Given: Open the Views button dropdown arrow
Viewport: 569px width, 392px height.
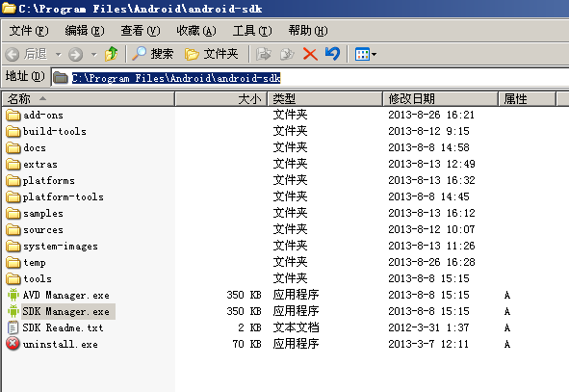Looking at the screenshot, I should pyautogui.click(x=375, y=55).
